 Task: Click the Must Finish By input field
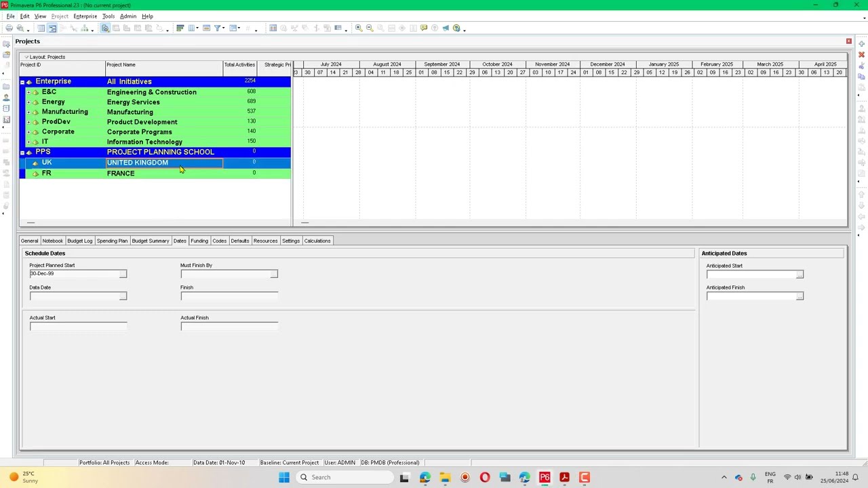[225, 274]
